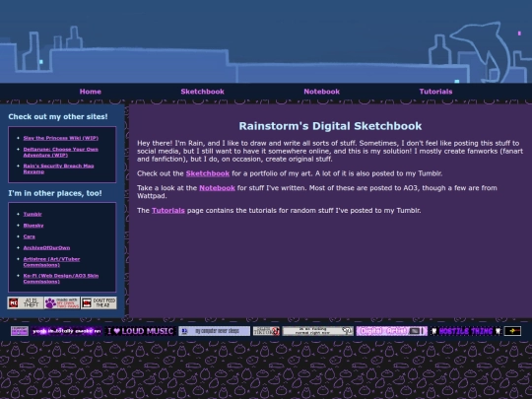This screenshot has height=399, width=532.
Task: Click the 'normal right now' grey badge
Action: coord(317,331)
